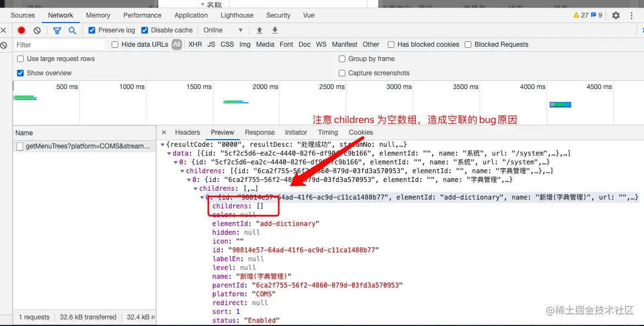Viewport: 644px width, 326px height.
Task: Enable Use large request rows
Action: point(20,59)
